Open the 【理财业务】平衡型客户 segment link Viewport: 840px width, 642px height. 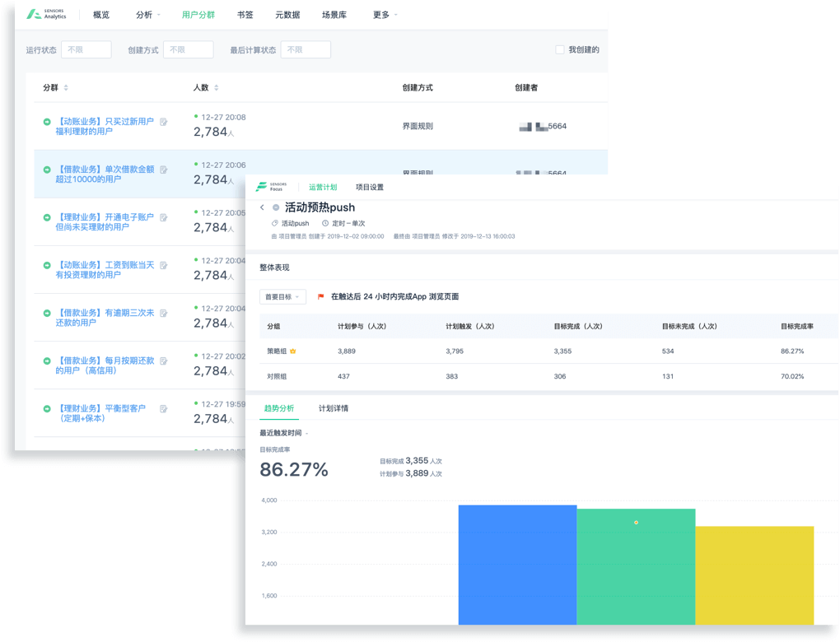tap(100, 413)
